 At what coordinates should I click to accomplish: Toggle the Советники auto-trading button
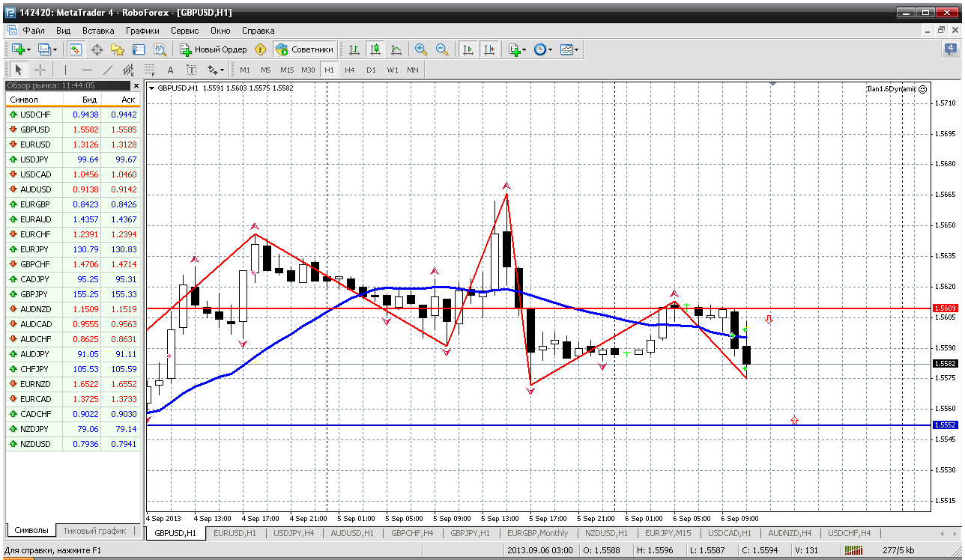coord(304,49)
